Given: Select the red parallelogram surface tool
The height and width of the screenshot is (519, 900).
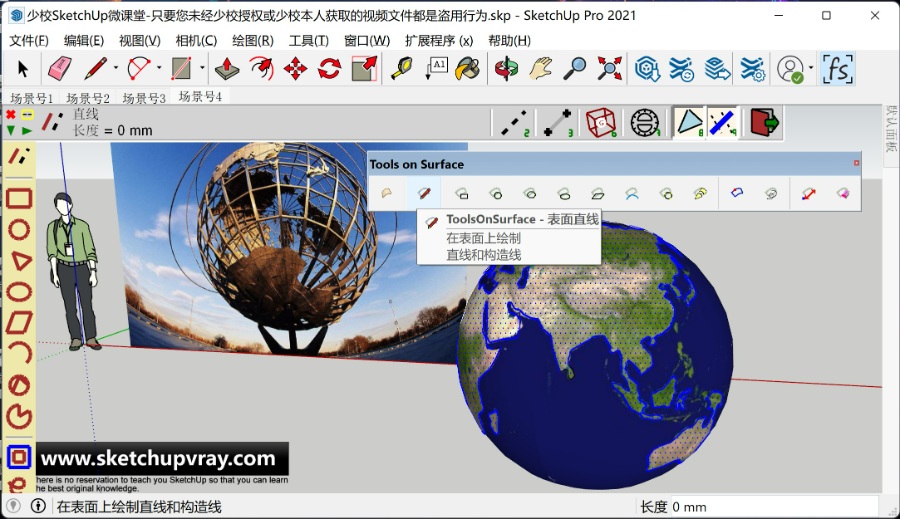Looking at the screenshot, I should coord(19,323).
